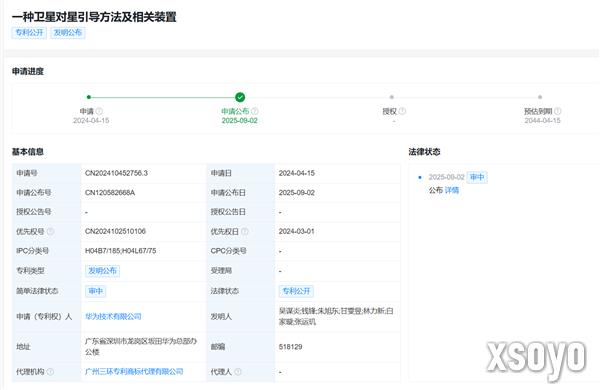The width and height of the screenshot is (600, 390).
Task: Click green 2025-09-02 date under 申请公布
Action: (x=240, y=120)
